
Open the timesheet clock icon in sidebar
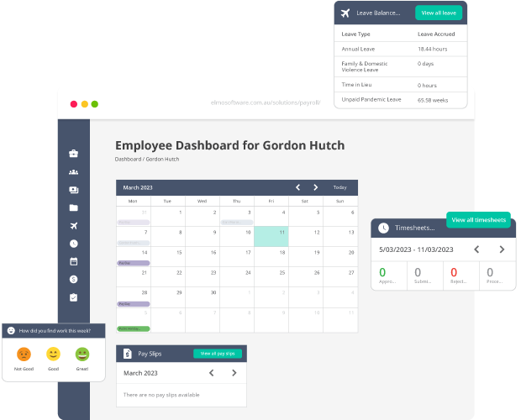(74, 244)
